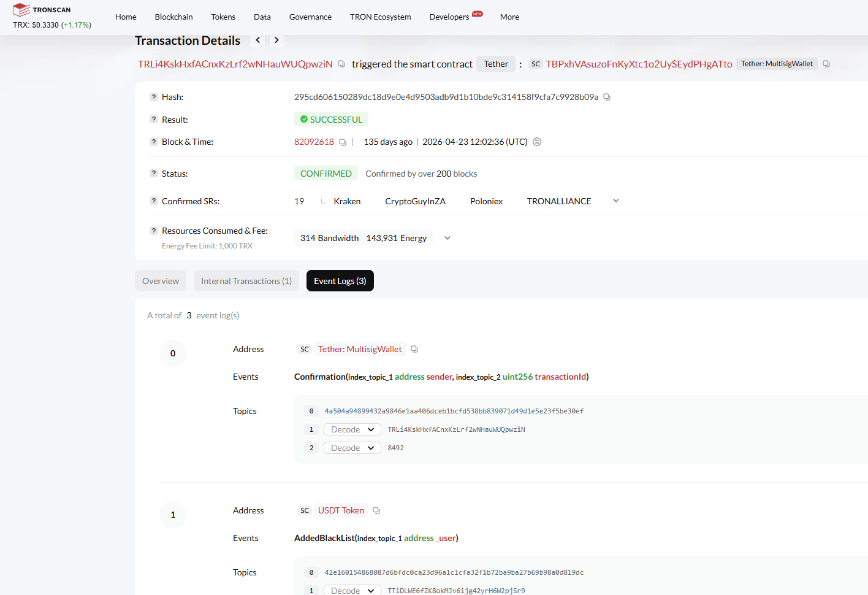Click help icon next to Status
The height and width of the screenshot is (595, 868).
coord(154,173)
